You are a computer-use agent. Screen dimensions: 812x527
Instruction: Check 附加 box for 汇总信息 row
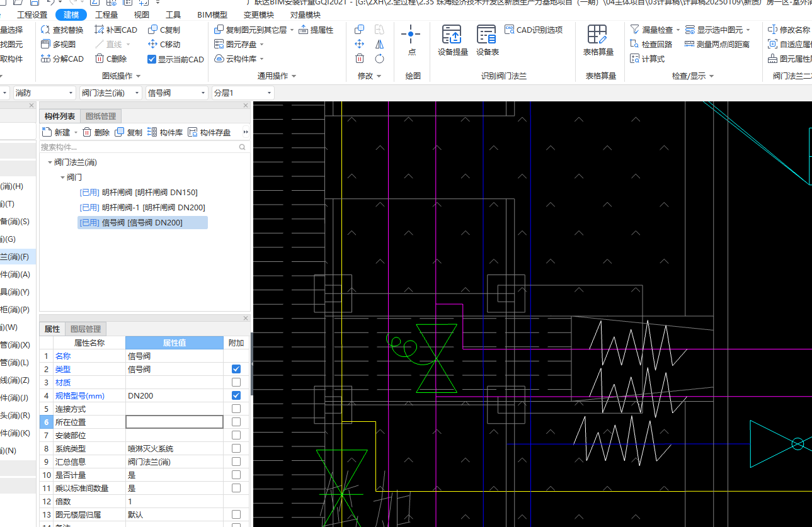click(x=236, y=462)
